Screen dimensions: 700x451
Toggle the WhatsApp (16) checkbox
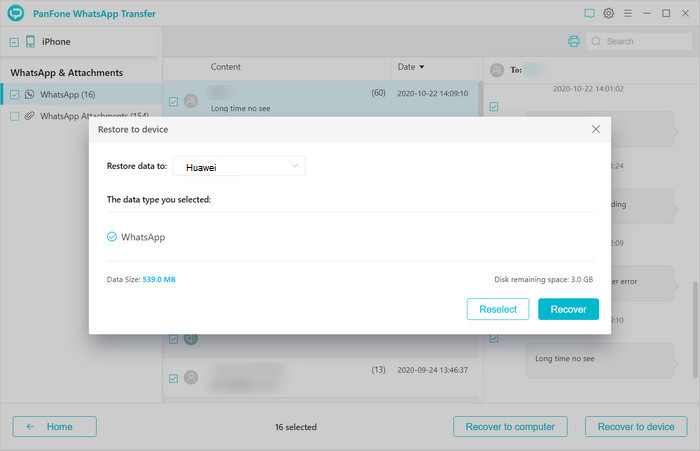(x=14, y=95)
